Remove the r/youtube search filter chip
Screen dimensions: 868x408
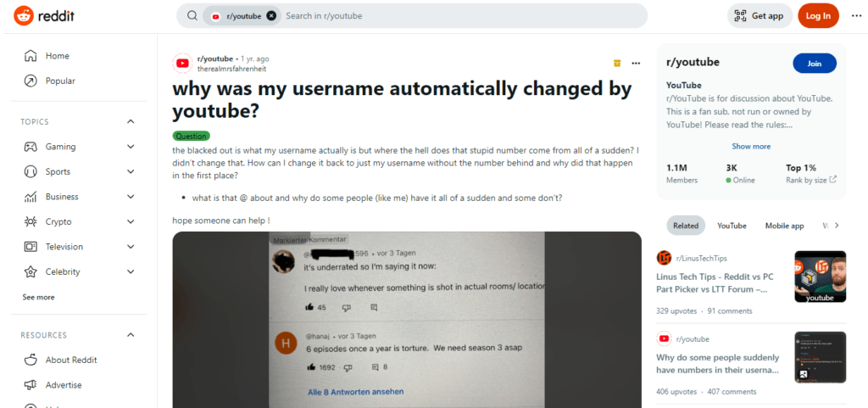tap(271, 16)
